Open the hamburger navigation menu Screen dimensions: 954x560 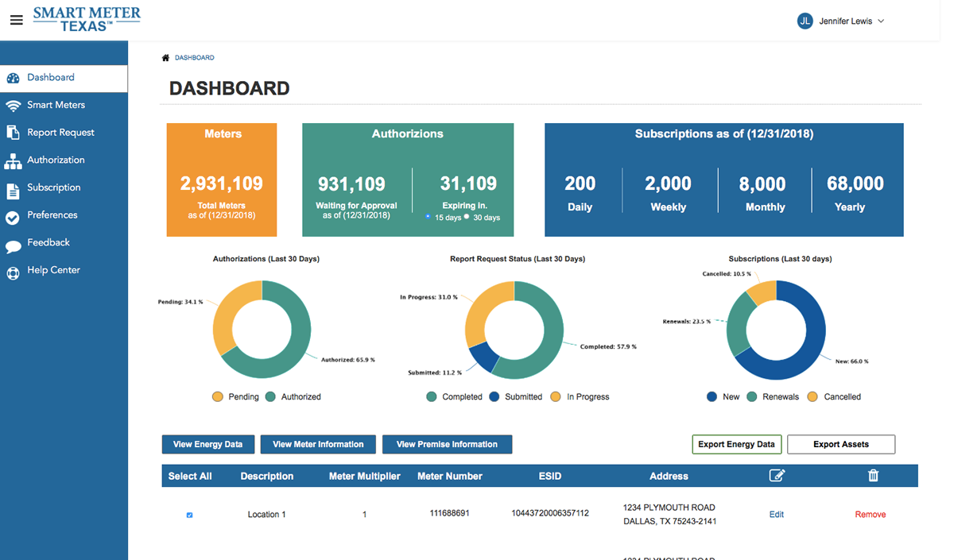(x=16, y=20)
